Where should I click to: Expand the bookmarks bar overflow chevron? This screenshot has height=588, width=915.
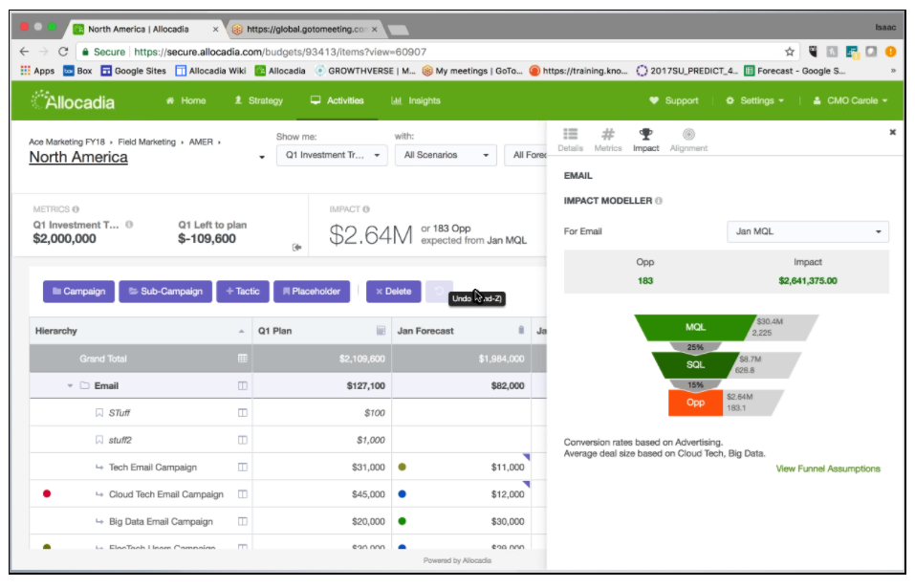893,71
